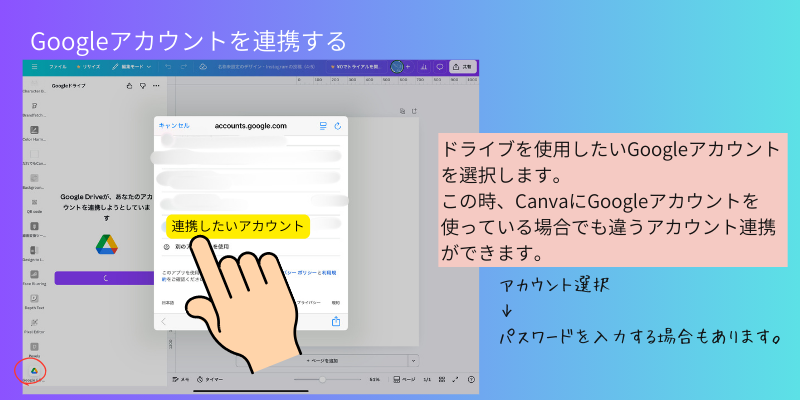Click the purple loading connect button

click(x=106, y=278)
